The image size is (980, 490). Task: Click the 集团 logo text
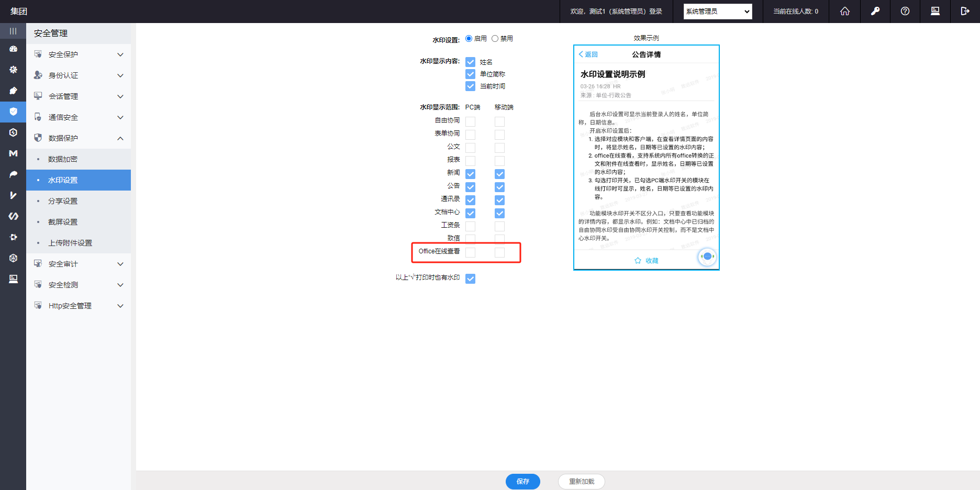click(19, 11)
